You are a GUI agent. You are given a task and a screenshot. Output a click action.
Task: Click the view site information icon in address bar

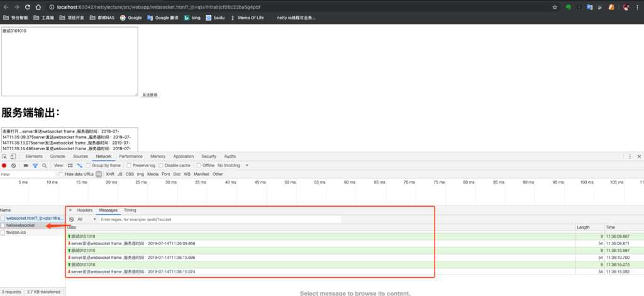pyautogui.click(x=52, y=7)
